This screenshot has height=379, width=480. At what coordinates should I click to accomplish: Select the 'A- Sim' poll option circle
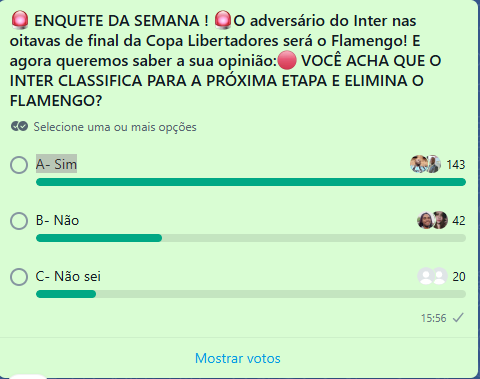click(x=19, y=165)
